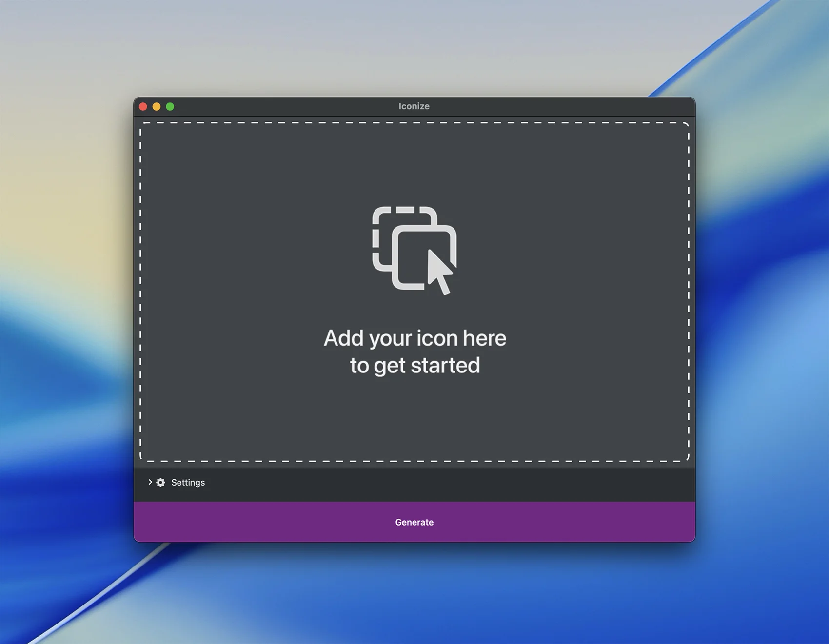Click the "to get started" text line
829x644 pixels.
[414, 365]
